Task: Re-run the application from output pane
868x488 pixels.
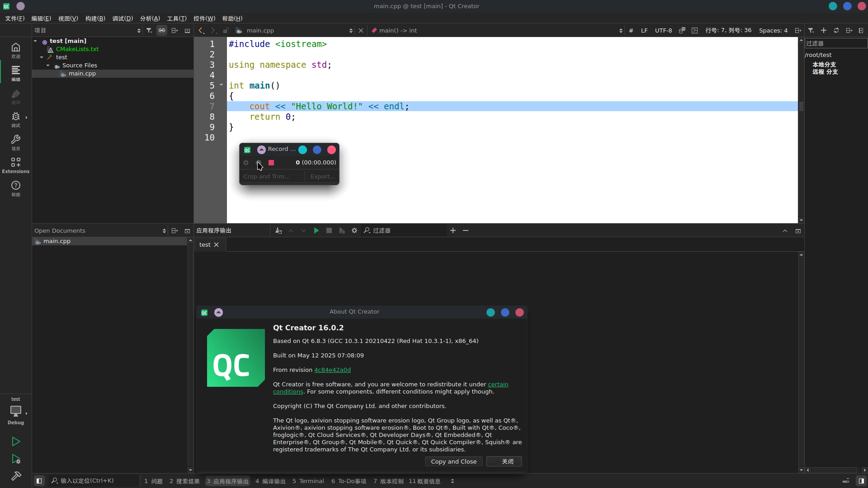Action: [x=316, y=230]
